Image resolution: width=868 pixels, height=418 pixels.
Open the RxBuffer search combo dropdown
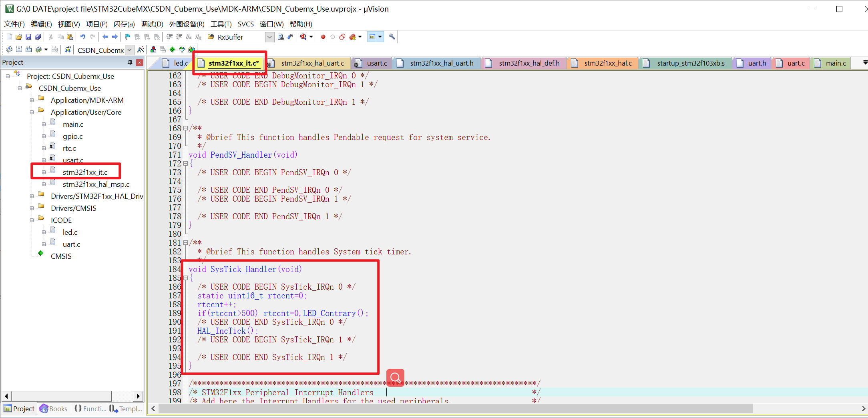coord(270,37)
